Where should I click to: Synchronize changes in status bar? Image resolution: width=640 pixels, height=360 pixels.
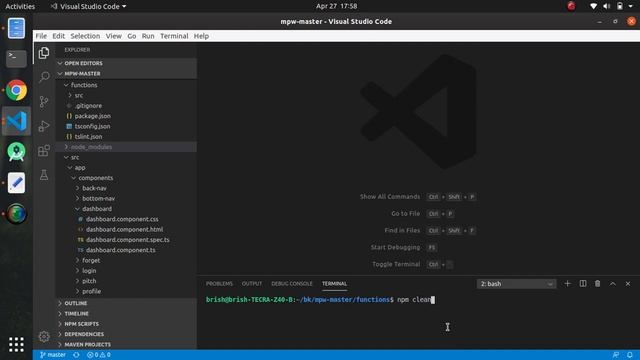tap(76, 355)
